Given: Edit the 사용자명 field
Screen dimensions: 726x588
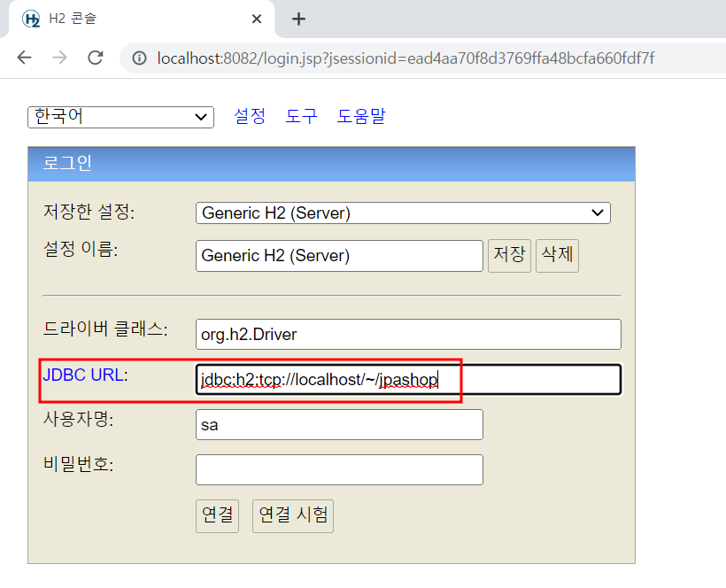Looking at the screenshot, I should coord(339,424).
